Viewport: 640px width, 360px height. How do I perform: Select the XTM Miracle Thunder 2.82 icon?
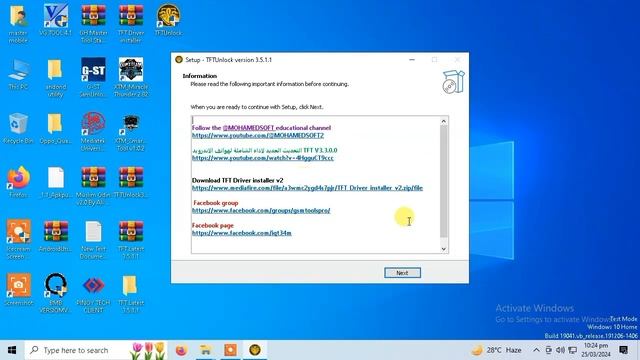[x=131, y=78]
